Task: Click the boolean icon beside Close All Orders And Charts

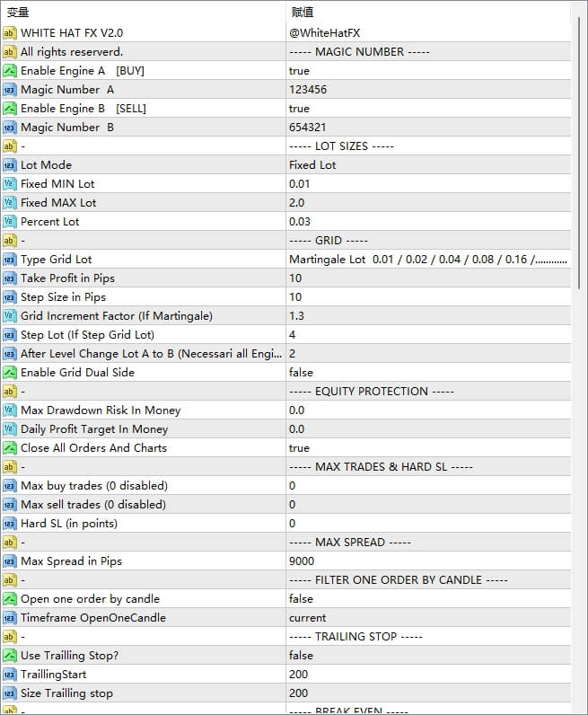Action: pyautogui.click(x=9, y=448)
